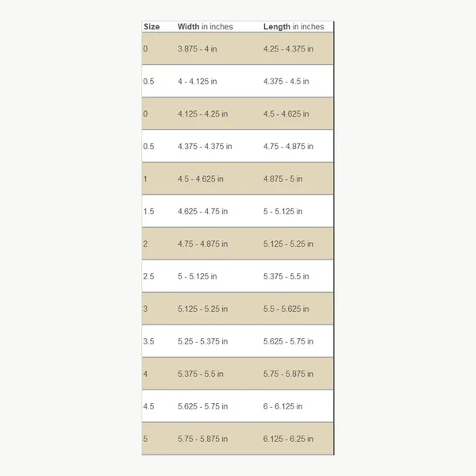Click the width cell 4 - 4.125 in

click(x=198, y=82)
